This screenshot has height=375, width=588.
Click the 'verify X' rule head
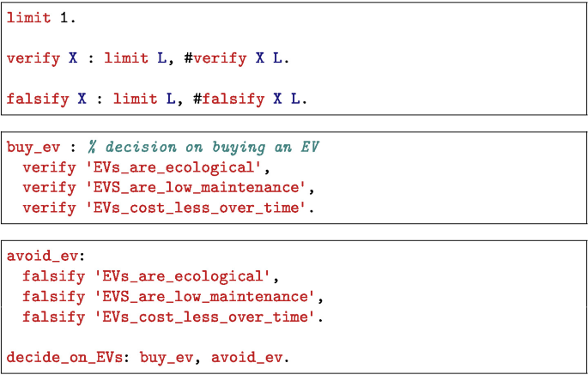pos(42,58)
